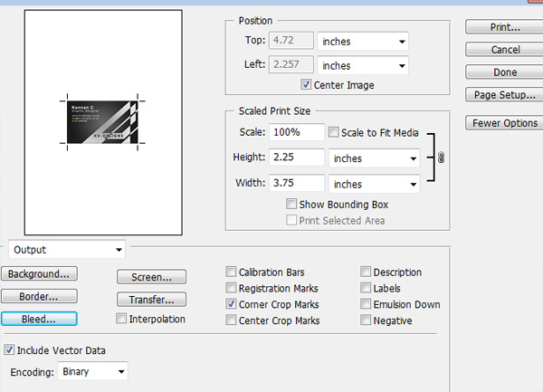Open the Top position units dropdown
This screenshot has height=392, width=543.
364,42
